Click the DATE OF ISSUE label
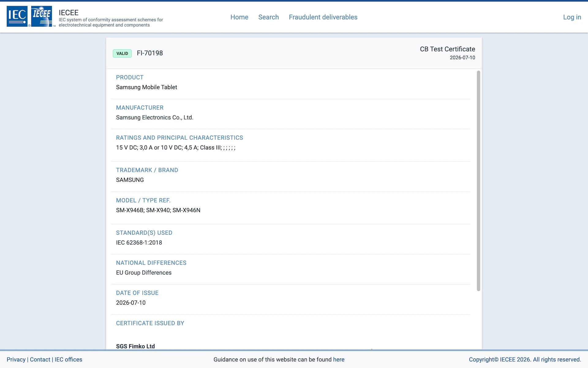This screenshot has height=368, width=588. 137,293
